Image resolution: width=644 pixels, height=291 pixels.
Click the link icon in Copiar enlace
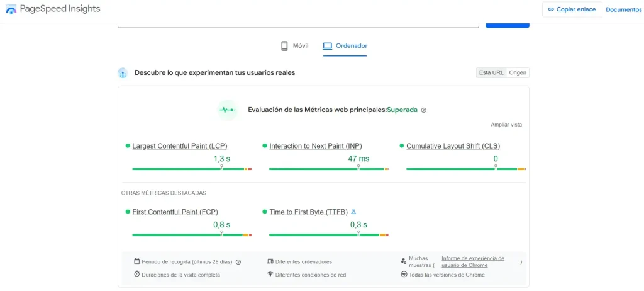(551, 9)
